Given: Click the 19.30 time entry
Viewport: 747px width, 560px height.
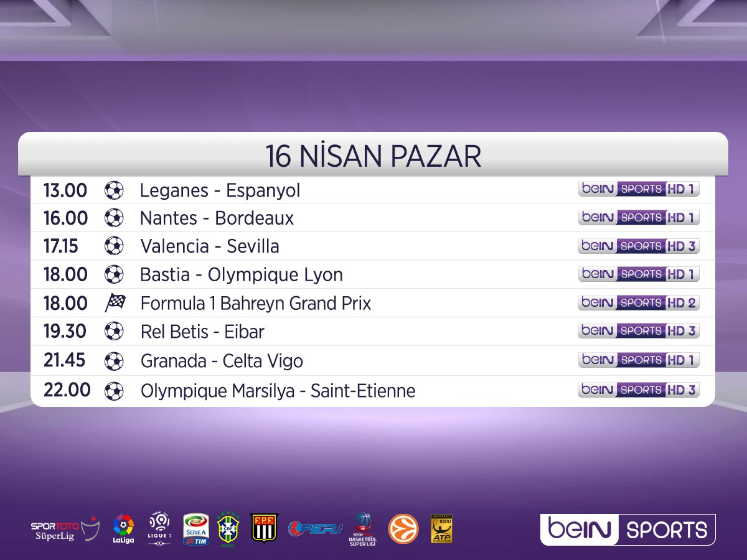Looking at the screenshot, I should (65, 332).
